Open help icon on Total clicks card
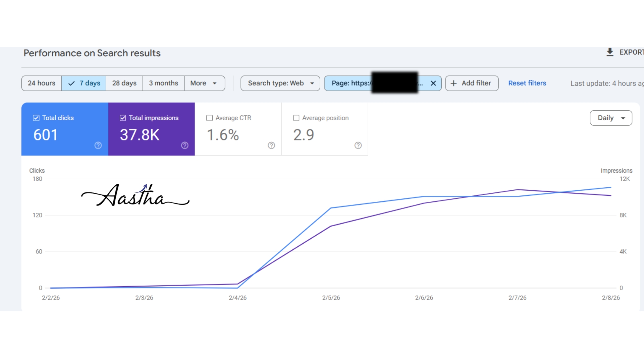 click(x=98, y=145)
